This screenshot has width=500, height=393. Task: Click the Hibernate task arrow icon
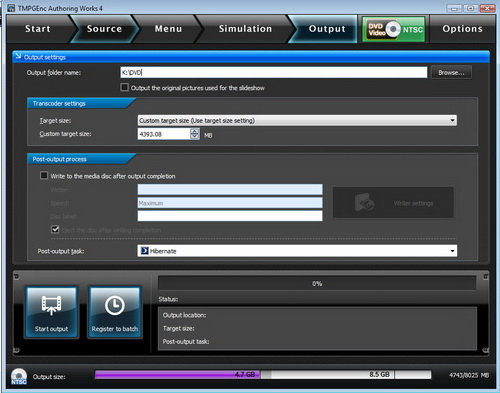(144, 251)
